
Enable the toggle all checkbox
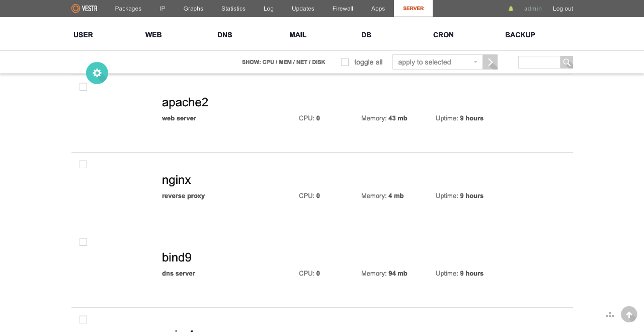pyautogui.click(x=345, y=62)
